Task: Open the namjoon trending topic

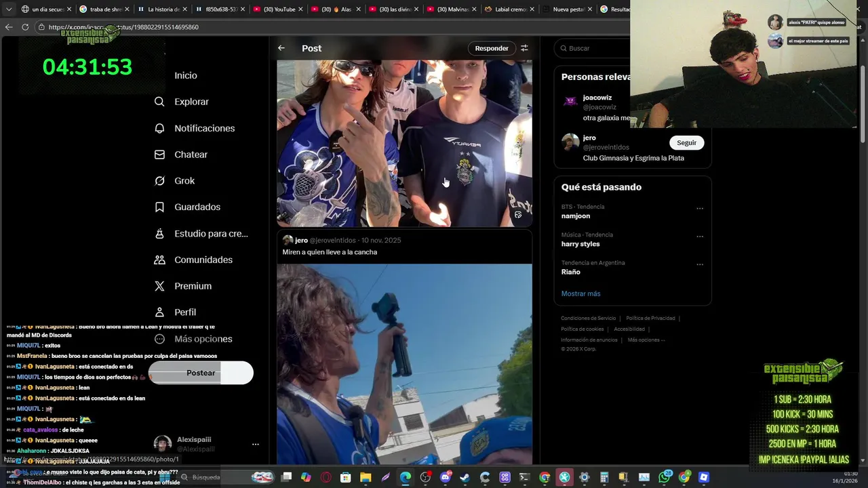Action: (576, 216)
